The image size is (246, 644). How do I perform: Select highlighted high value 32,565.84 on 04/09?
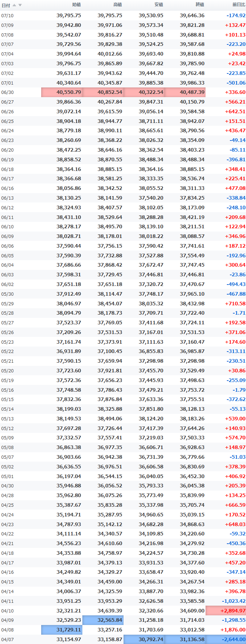[x=103, y=620]
